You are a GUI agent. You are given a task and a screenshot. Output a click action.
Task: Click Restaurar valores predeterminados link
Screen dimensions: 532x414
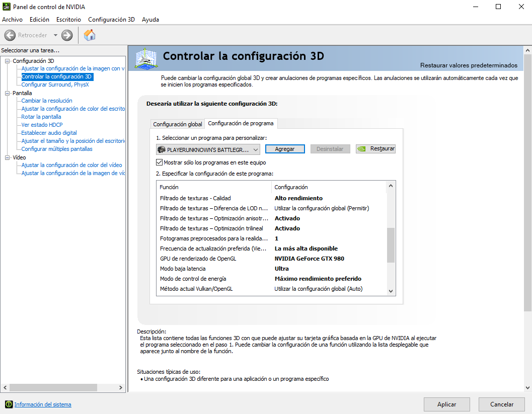[469, 65]
